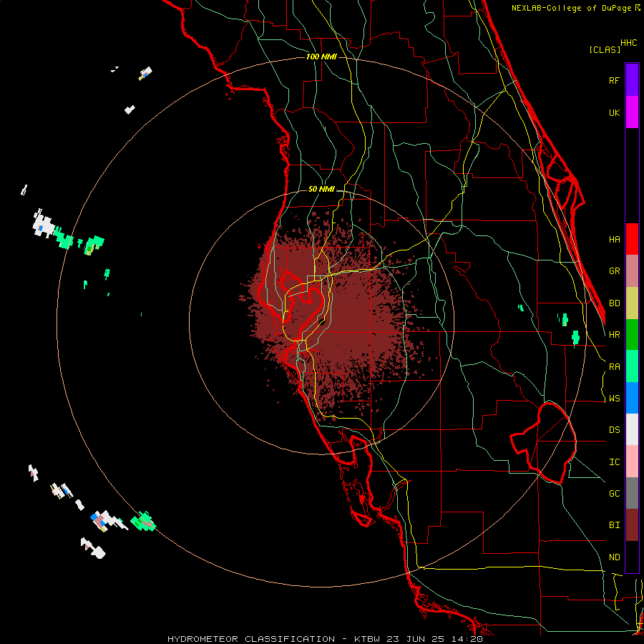Click the HHC product label
Viewport: 644px width, 644px height.
628,43
